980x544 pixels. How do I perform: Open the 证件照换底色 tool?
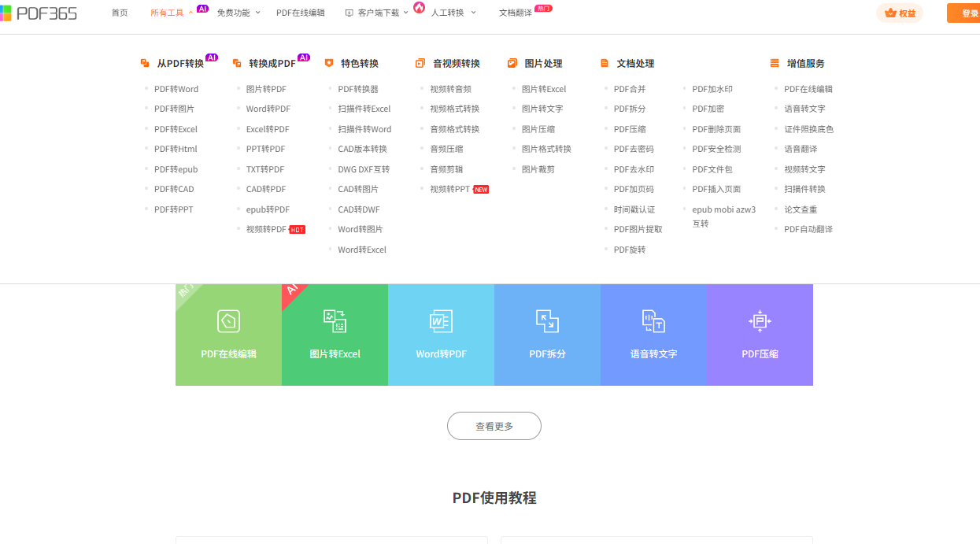point(808,129)
